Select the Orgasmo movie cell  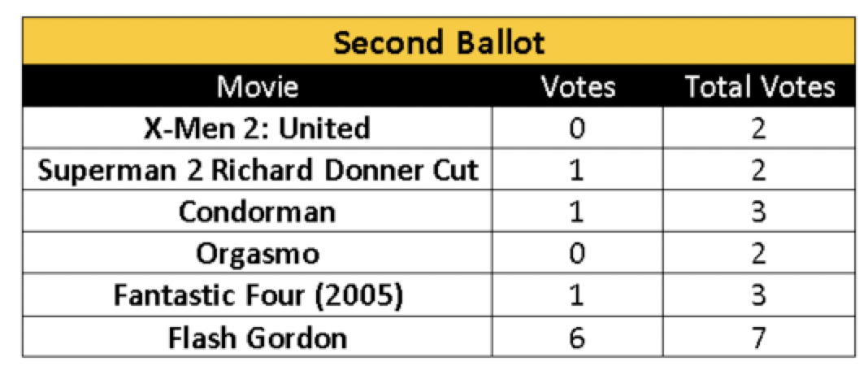pos(258,253)
